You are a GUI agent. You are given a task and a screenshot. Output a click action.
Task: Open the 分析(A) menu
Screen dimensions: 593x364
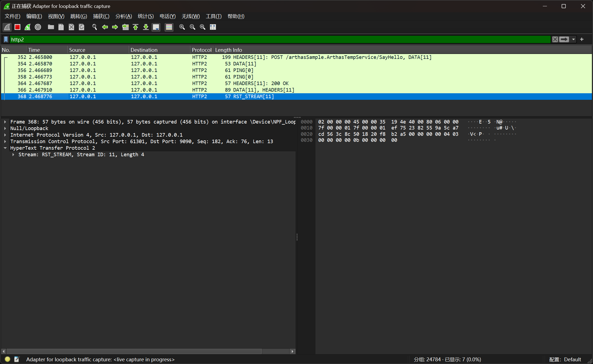coord(124,16)
